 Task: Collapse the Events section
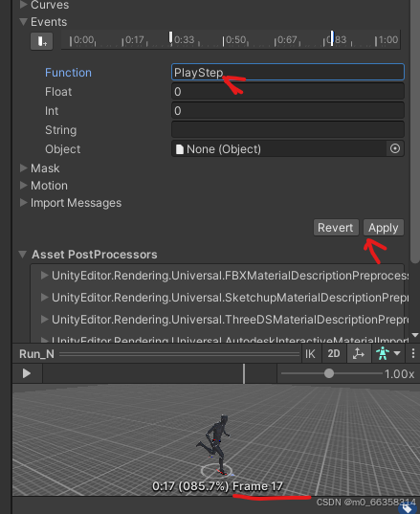pyautogui.click(x=23, y=22)
